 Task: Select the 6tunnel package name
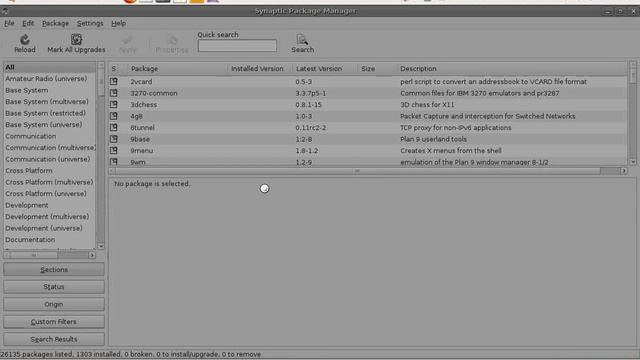[x=142, y=127]
